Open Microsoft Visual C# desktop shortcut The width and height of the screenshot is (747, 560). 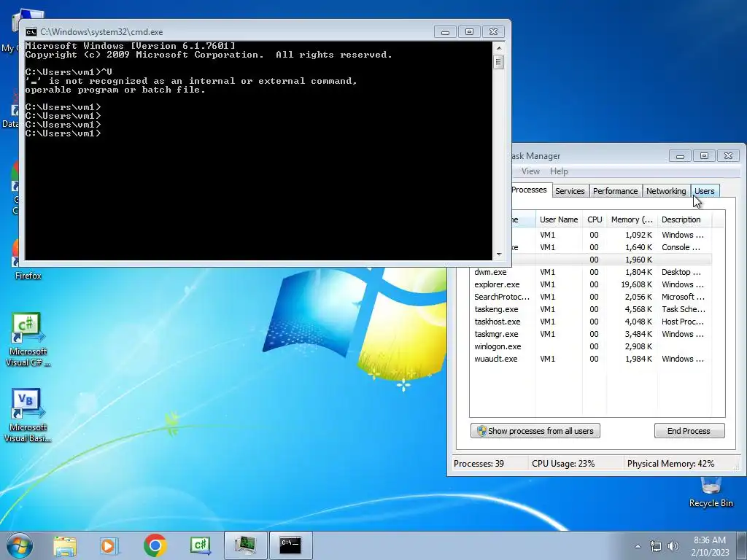coord(28,340)
